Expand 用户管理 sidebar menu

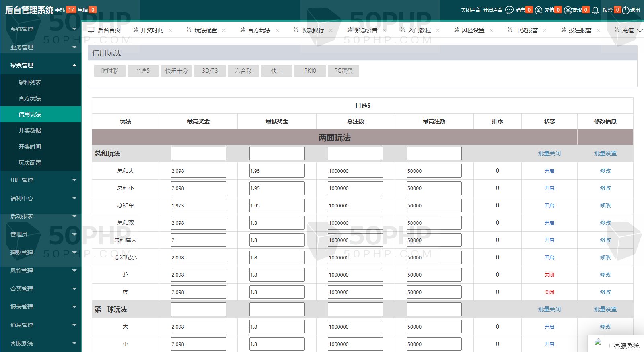point(40,180)
